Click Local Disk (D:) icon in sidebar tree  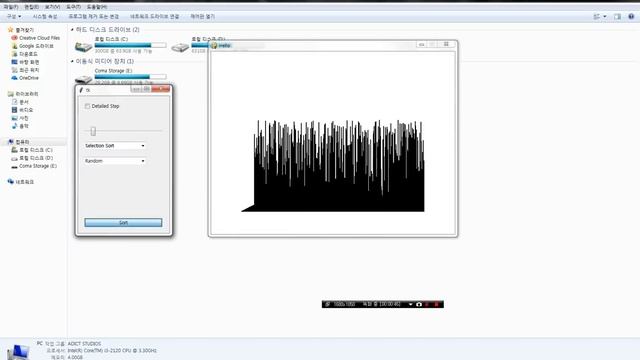coord(14,158)
